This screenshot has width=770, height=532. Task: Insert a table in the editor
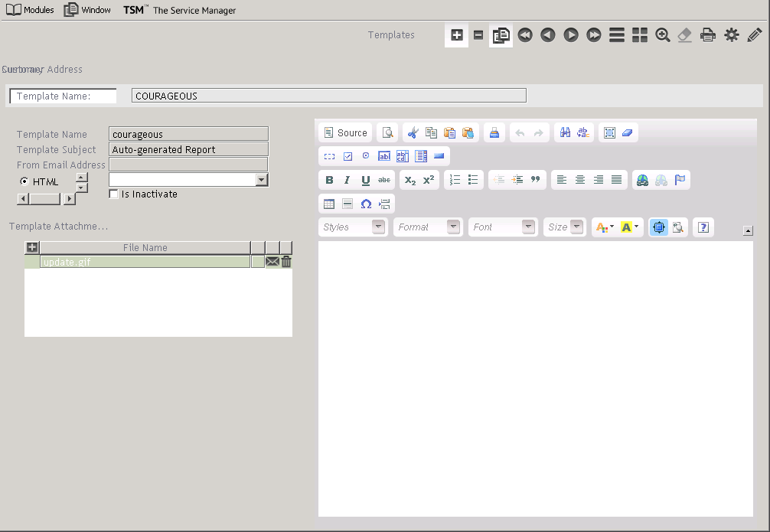point(329,204)
